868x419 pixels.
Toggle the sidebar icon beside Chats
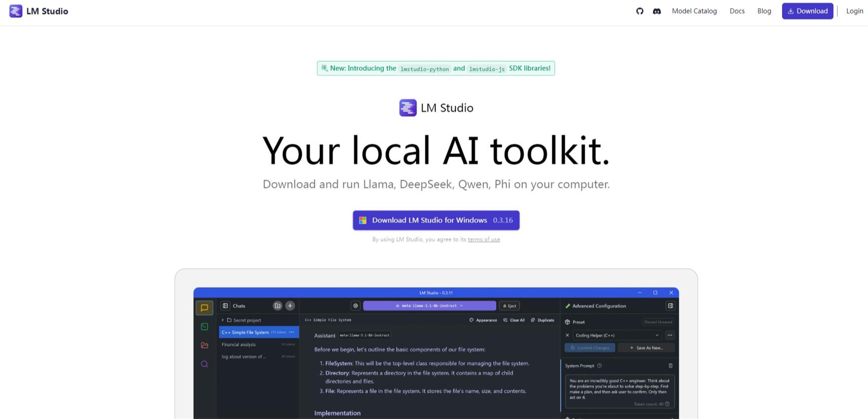click(226, 306)
